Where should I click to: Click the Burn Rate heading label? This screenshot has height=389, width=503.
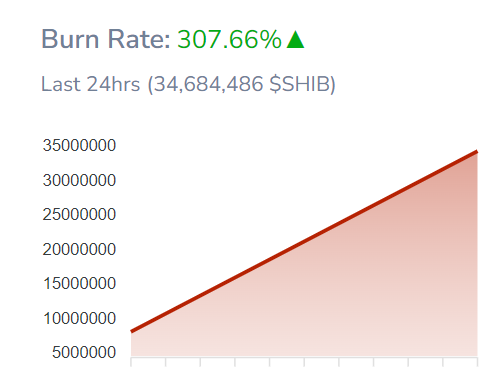106,39
